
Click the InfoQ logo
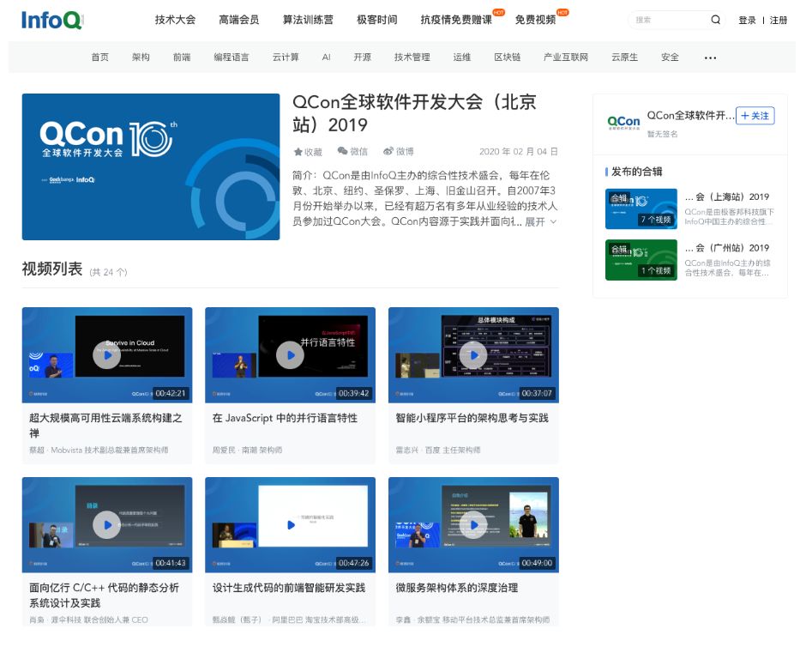click(x=49, y=19)
